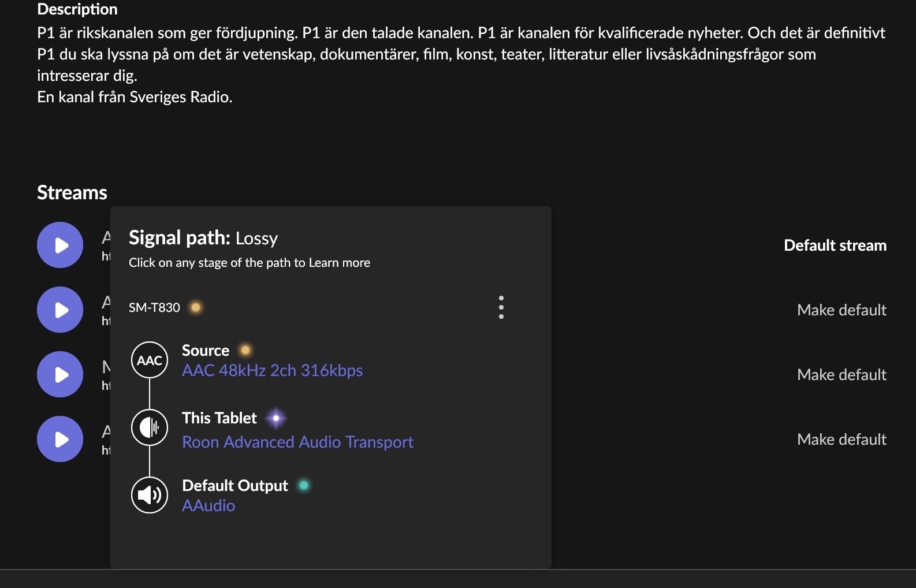Click the Default Output speaker icon
Screen dimensions: 916x588
pyautogui.click(x=150, y=495)
